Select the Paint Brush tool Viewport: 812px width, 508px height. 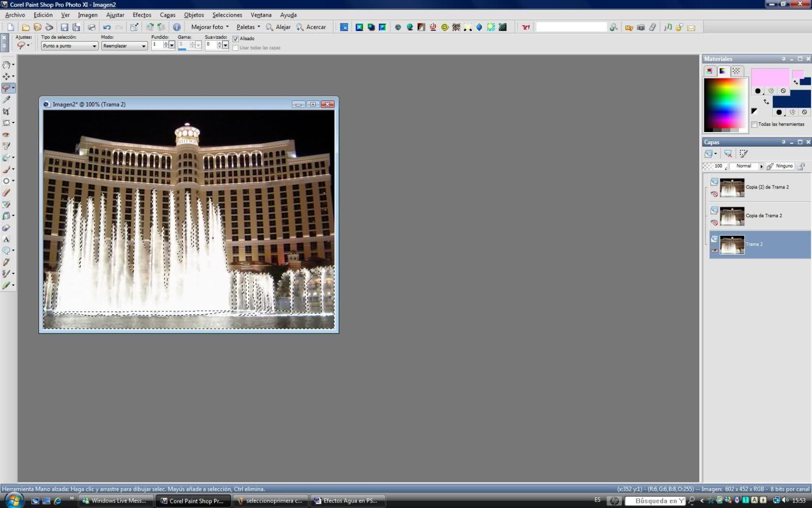(x=7, y=169)
